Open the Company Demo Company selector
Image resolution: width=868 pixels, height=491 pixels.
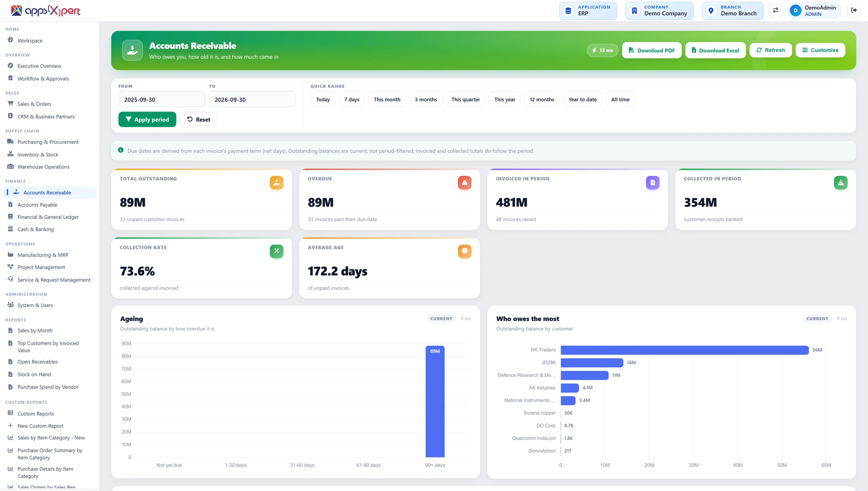(x=659, y=10)
